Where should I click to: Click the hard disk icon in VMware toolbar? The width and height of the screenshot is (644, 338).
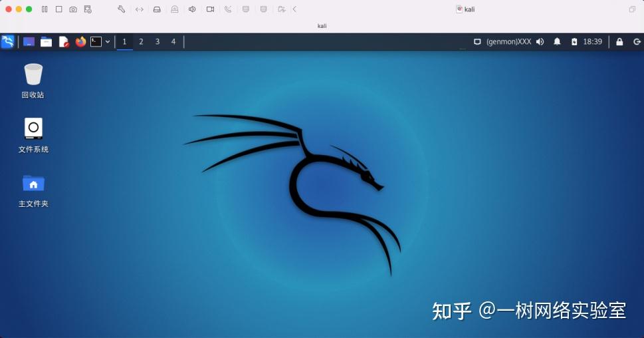[x=157, y=9]
